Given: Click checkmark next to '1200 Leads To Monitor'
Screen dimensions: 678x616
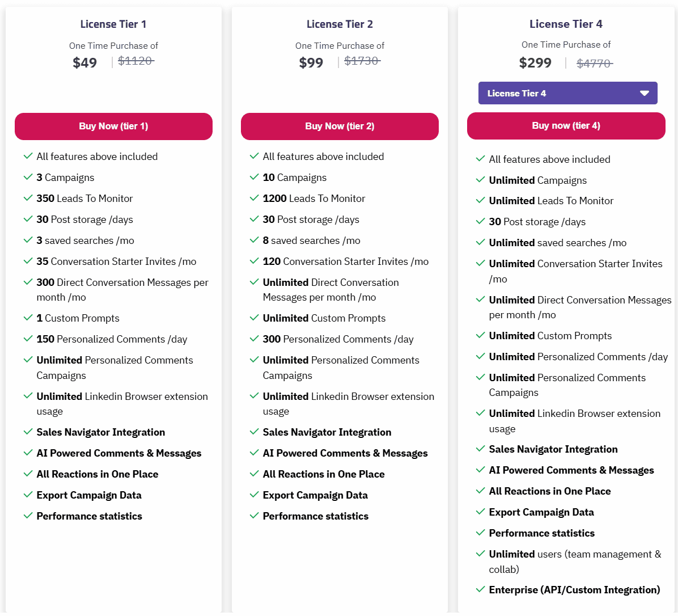Looking at the screenshot, I should [254, 198].
